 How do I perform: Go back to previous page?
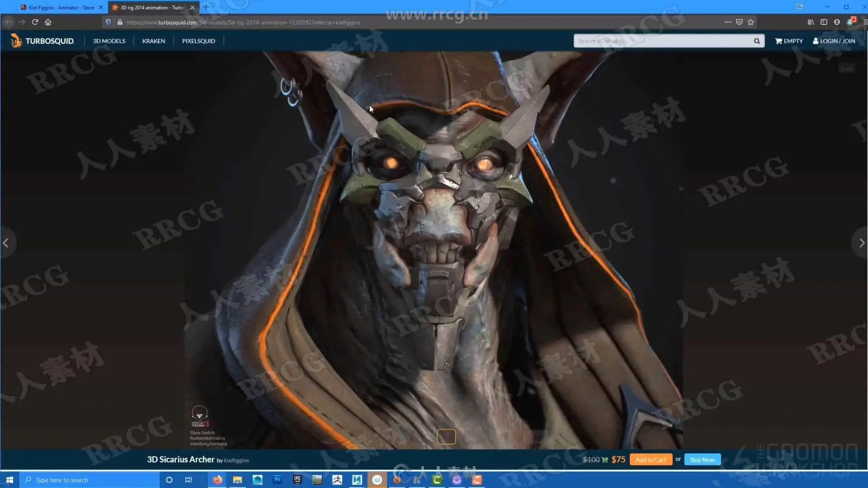9,22
